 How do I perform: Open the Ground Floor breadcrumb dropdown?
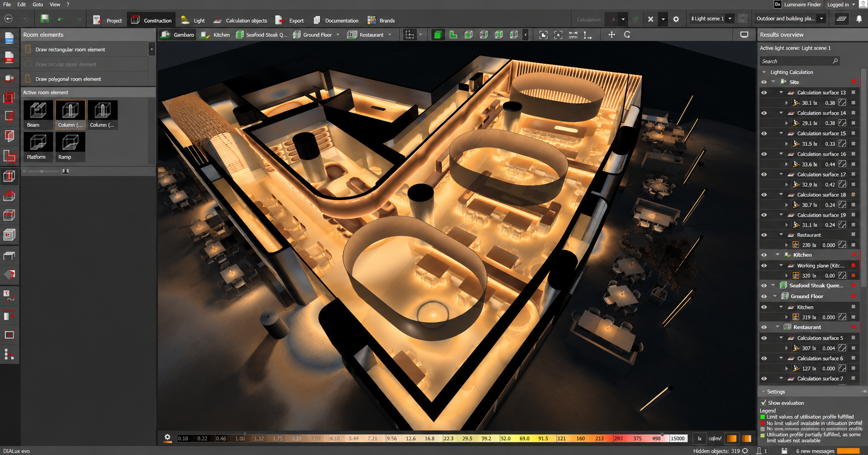(337, 35)
